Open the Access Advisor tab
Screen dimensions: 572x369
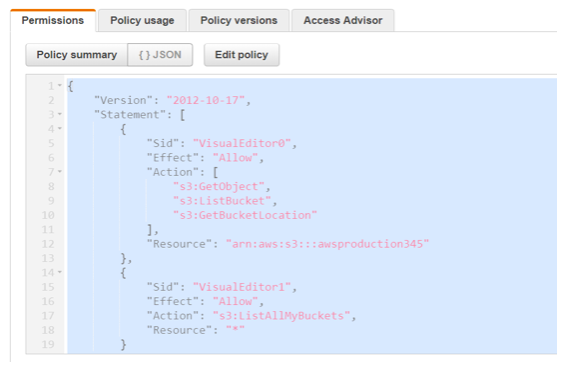[343, 20]
